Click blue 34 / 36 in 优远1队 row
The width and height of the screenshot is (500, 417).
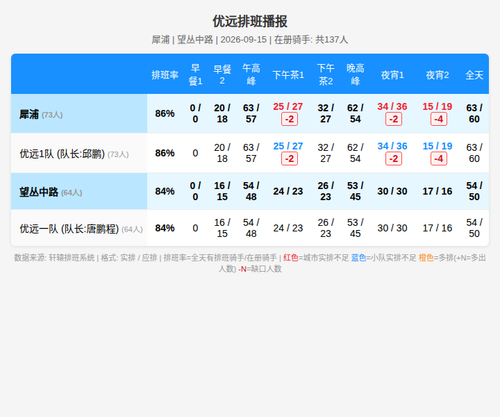point(392,146)
